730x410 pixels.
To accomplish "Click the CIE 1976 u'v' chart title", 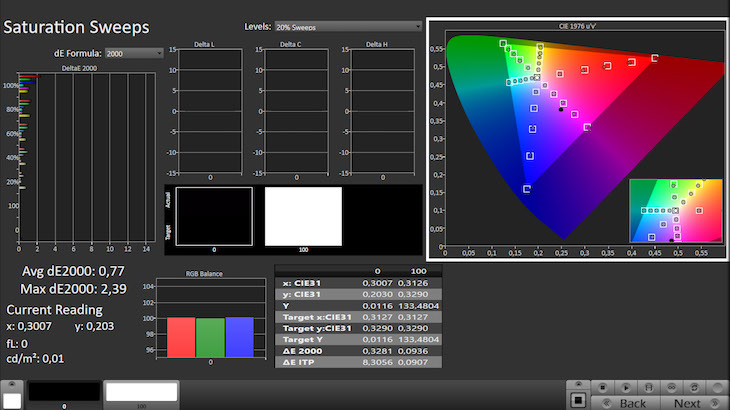I will point(577,26).
